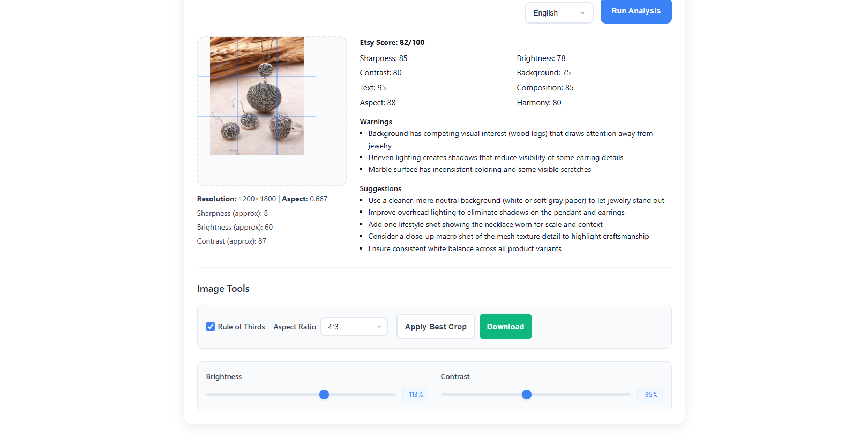The image size is (868, 438).
Task: Click the 113% brightness value box
Action: 415,395
